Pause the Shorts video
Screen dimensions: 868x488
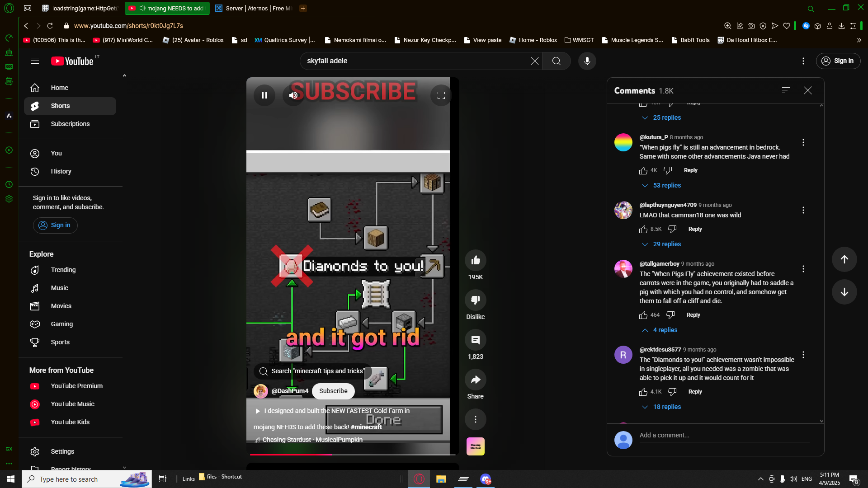pyautogui.click(x=264, y=95)
